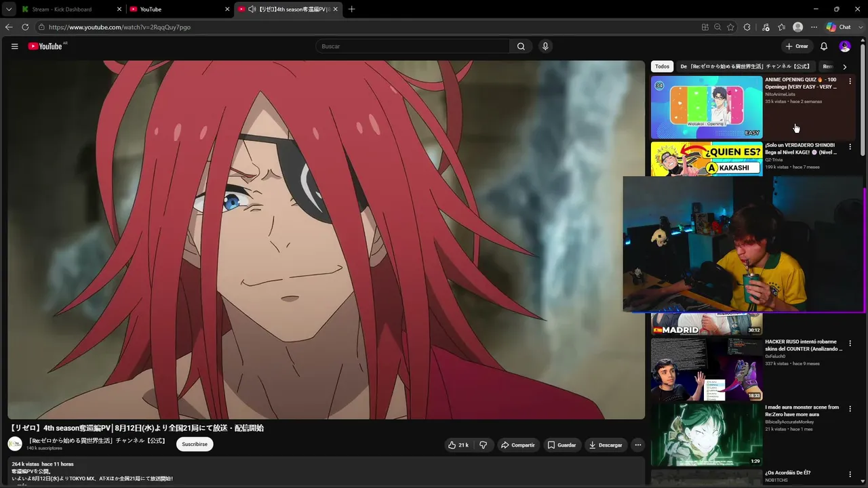Open options for HACKER RUSO video

(x=850, y=344)
